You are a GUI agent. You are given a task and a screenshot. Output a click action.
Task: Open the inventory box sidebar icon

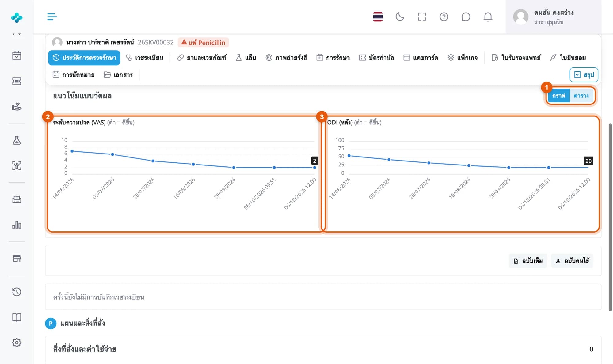(17, 199)
